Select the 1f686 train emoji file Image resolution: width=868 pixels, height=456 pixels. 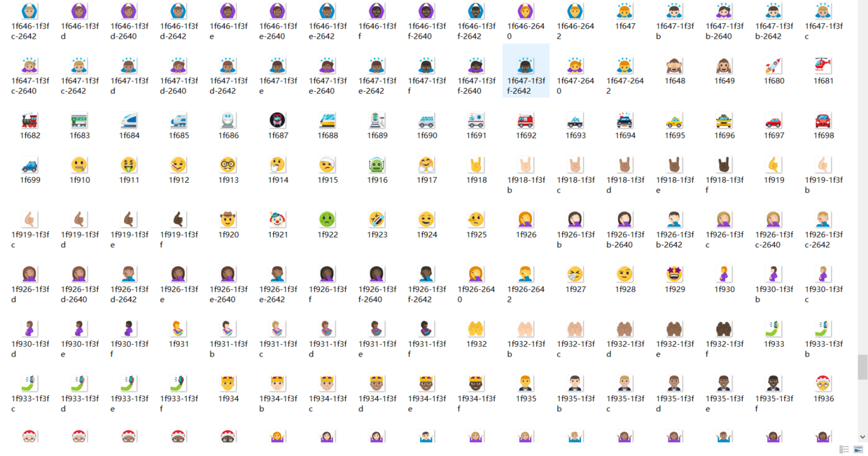tap(229, 126)
